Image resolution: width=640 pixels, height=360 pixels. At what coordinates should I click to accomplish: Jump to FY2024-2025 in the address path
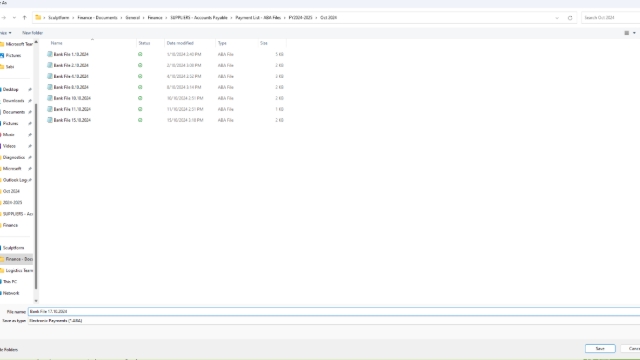[300, 18]
